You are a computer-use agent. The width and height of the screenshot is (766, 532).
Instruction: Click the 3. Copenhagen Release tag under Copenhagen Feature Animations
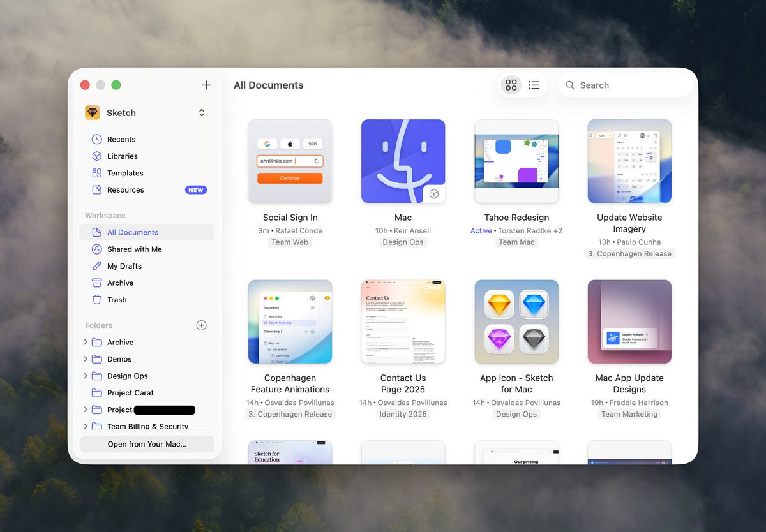point(290,414)
